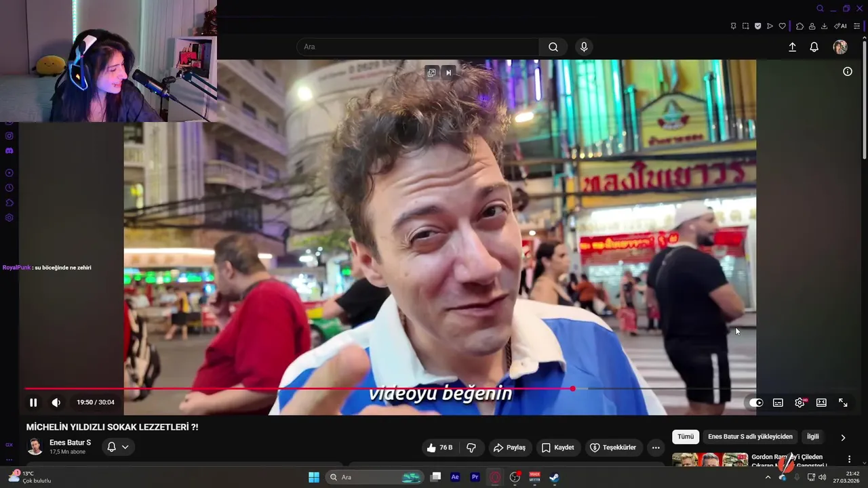Open history clock in the browser sidebar

tap(9, 188)
